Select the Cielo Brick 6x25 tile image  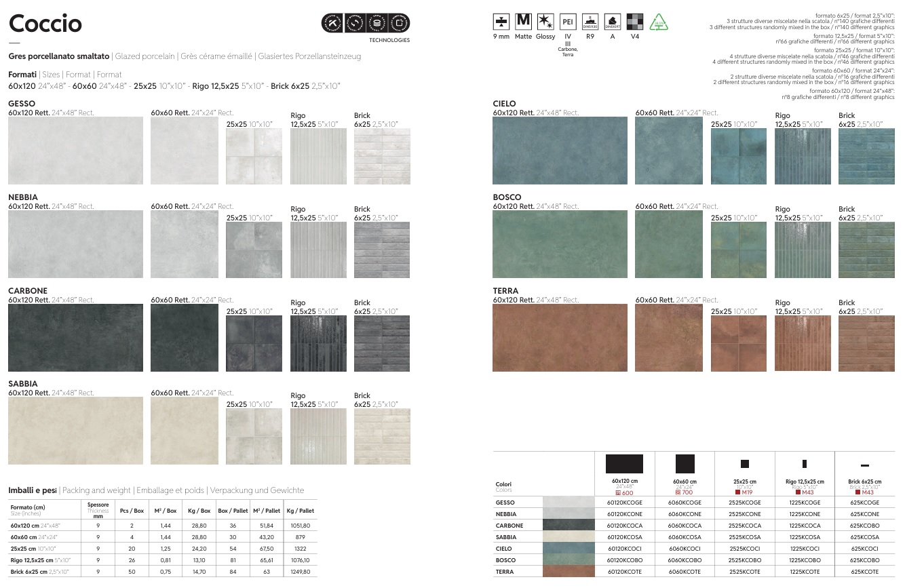pos(866,157)
